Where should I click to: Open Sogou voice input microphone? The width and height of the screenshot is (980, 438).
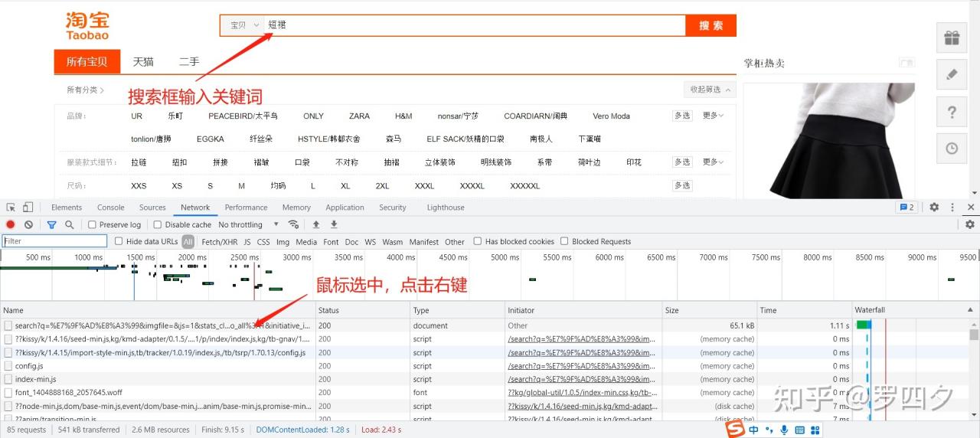pyautogui.click(x=785, y=430)
